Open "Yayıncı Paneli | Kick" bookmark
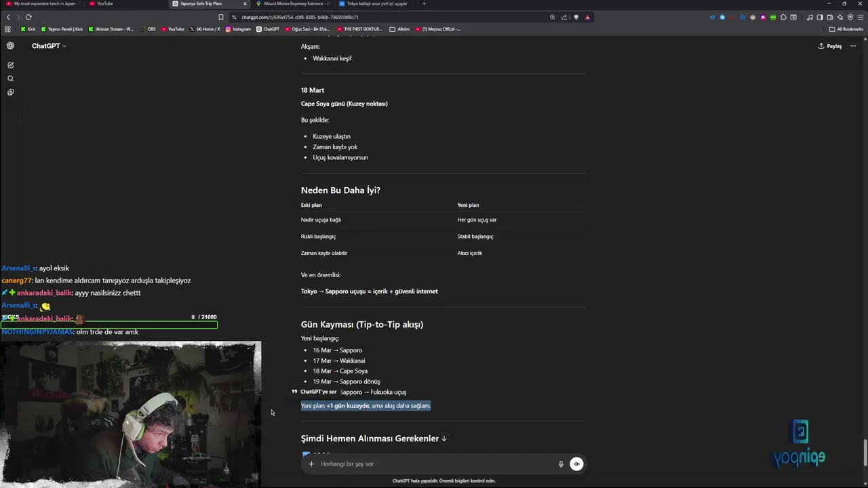Image resolution: width=868 pixels, height=488 pixels. [x=62, y=29]
